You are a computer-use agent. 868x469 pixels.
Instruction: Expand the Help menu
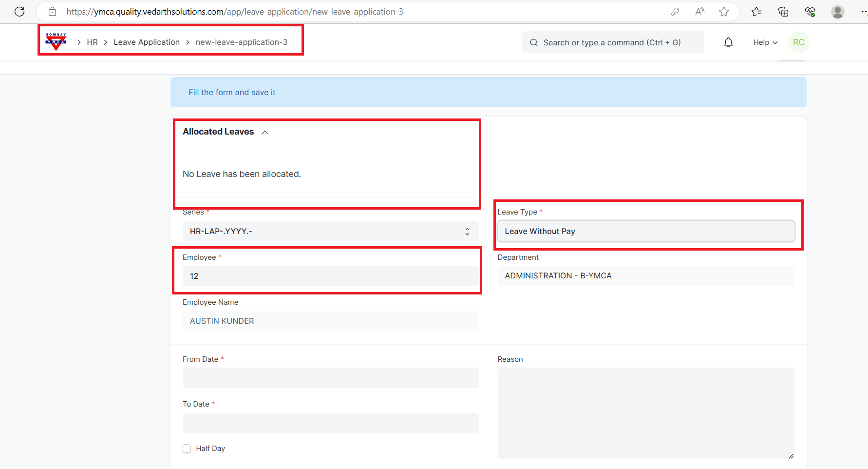pos(765,42)
